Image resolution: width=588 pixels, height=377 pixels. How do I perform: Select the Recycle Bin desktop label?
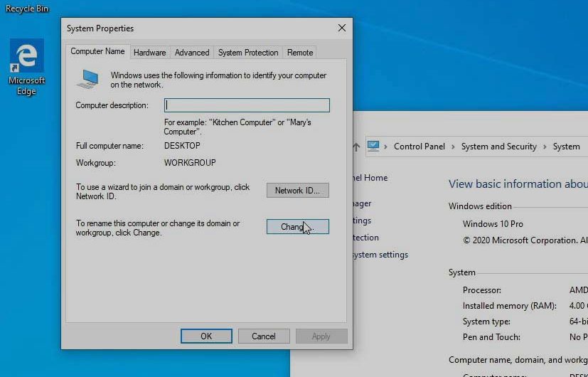26,9
